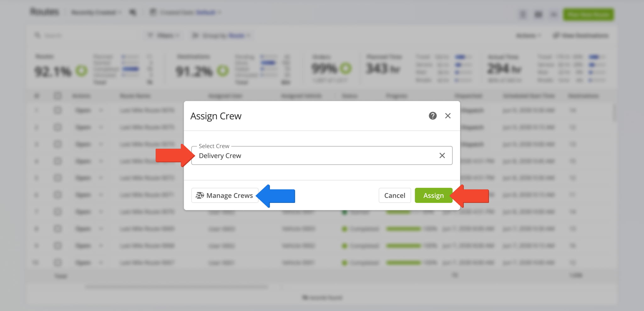Check the checkbox for the last route row
644x311 pixels.
pyautogui.click(x=58, y=263)
